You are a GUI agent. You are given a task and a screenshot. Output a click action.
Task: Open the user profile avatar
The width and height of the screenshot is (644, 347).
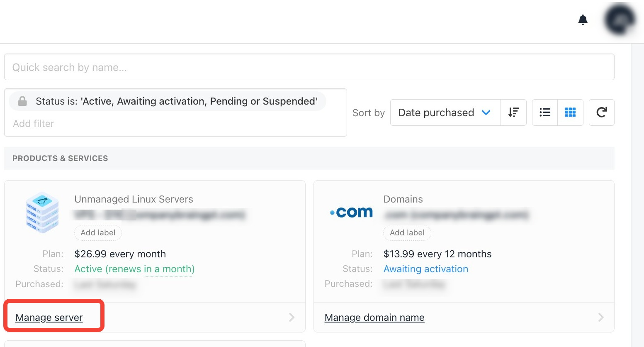click(620, 20)
